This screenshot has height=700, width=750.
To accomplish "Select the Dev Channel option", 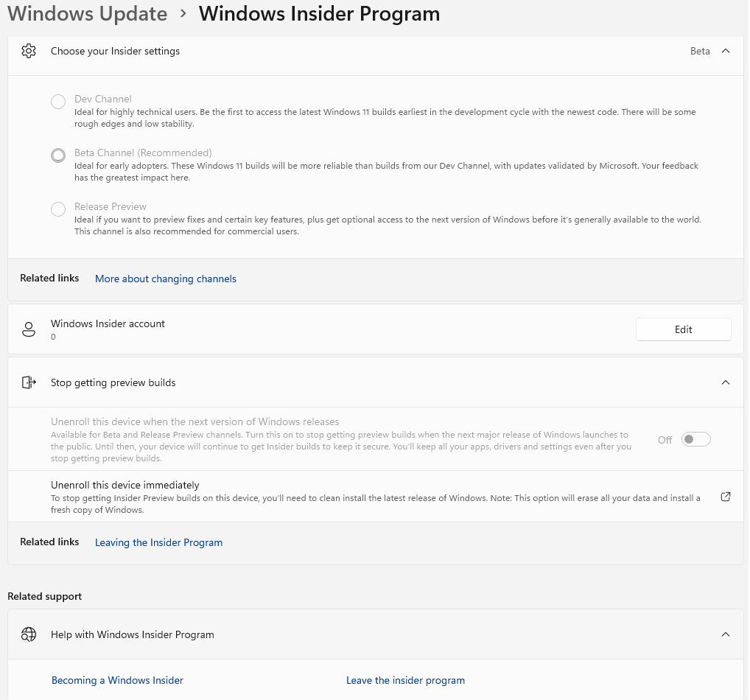I will click(102, 99).
